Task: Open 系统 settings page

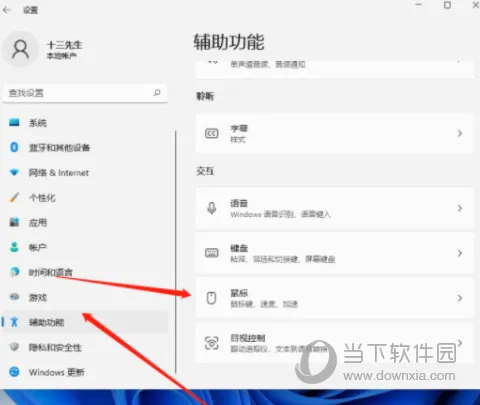Action: point(85,123)
